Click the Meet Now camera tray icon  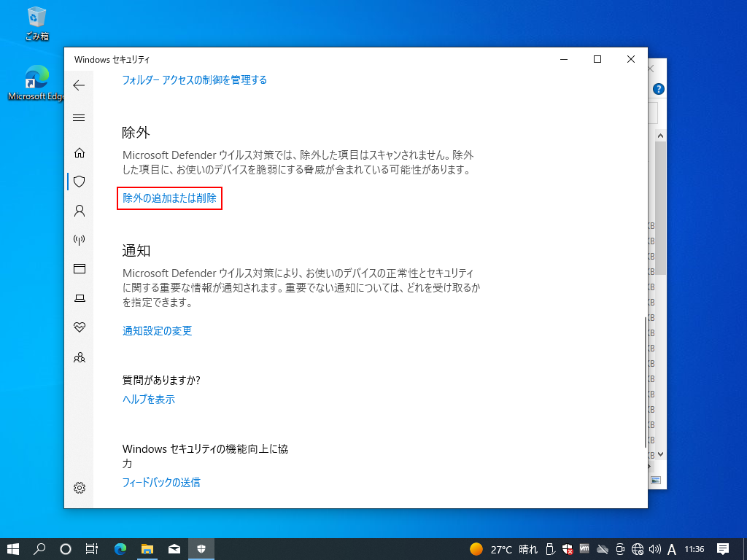click(x=620, y=549)
